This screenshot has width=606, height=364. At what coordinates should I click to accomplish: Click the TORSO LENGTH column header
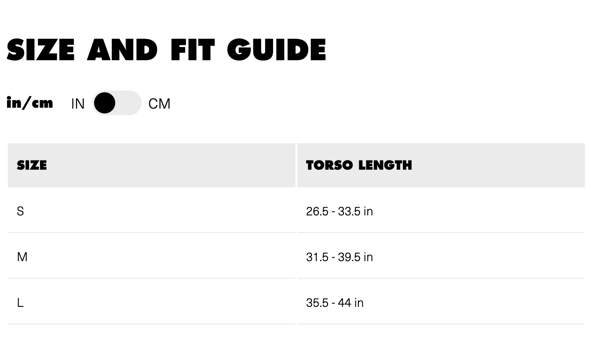pyautogui.click(x=441, y=165)
